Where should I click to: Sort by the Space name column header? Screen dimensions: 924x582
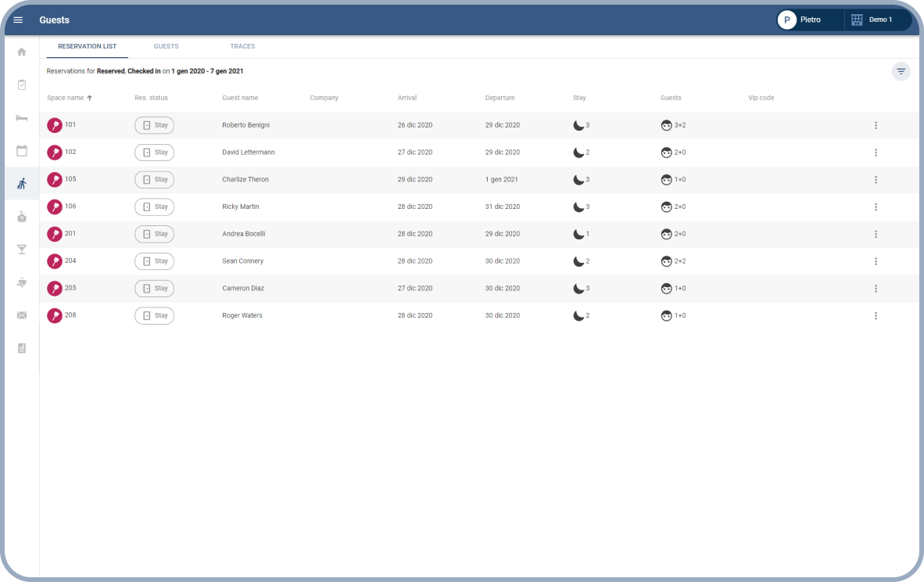(x=66, y=98)
